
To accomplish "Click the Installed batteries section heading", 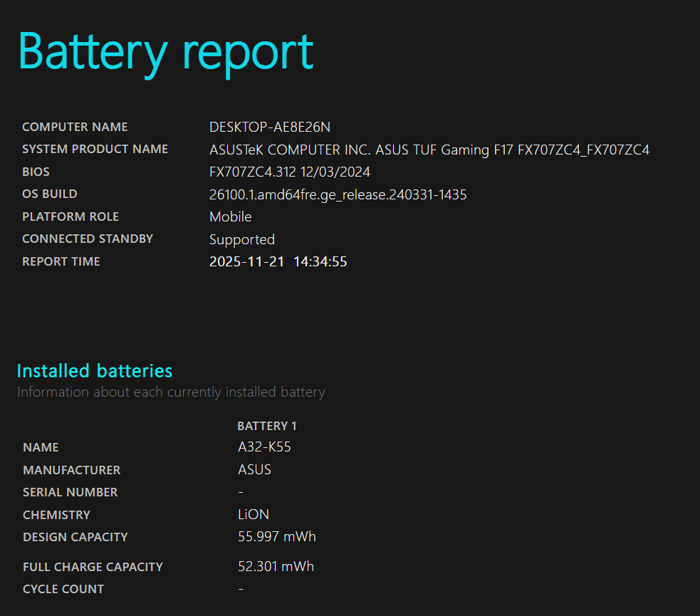I will [x=94, y=371].
